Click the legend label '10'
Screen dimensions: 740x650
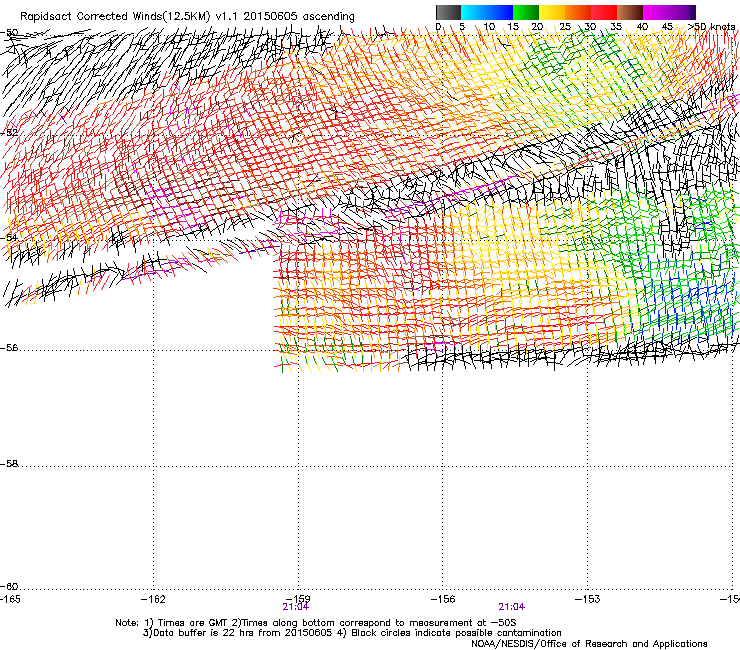point(489,27)
